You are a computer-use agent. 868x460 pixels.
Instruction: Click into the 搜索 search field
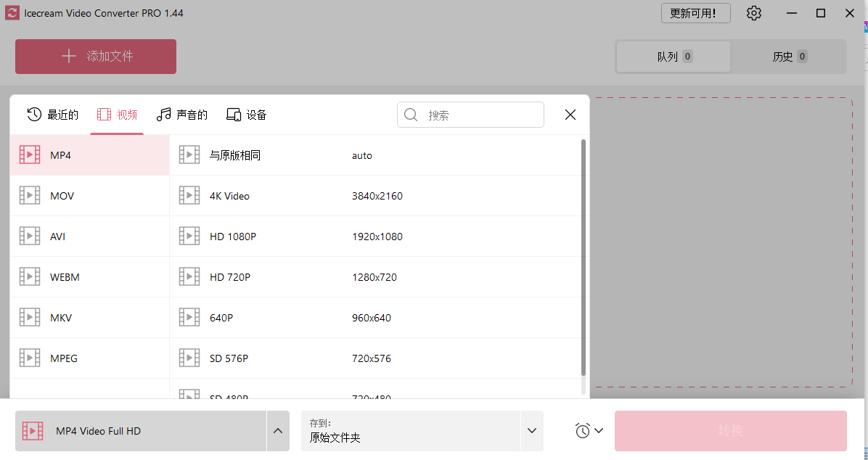click(479, 115)
